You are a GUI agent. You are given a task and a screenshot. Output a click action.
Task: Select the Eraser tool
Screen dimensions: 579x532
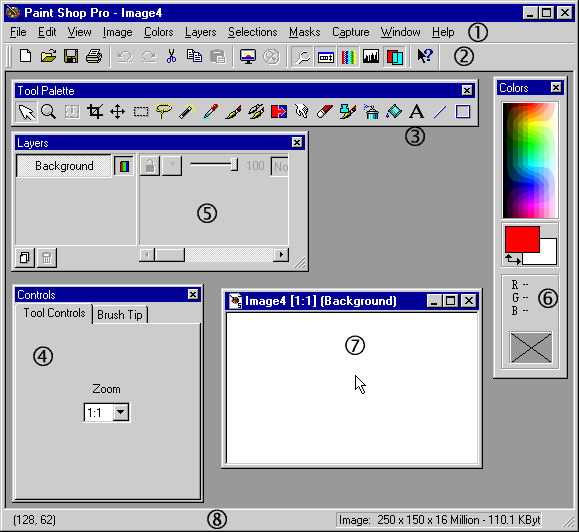click(325, 112)
